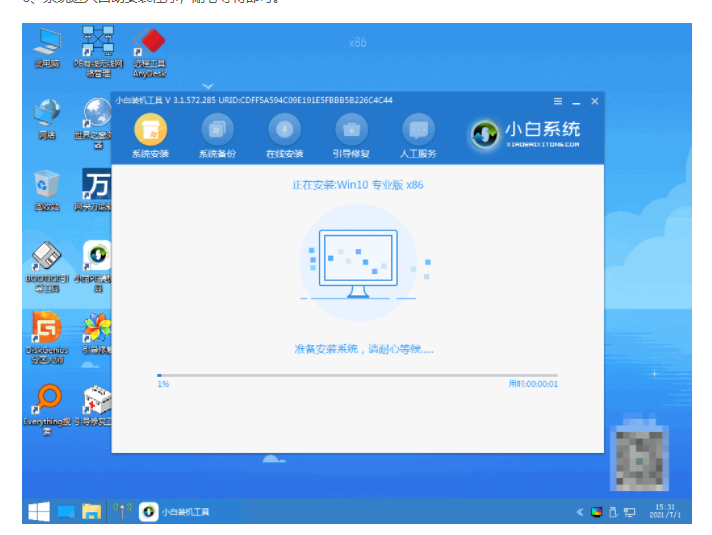Click the window title version text
Image resolution: width=712 pixels, height=535 pixels.
[254, 100]
